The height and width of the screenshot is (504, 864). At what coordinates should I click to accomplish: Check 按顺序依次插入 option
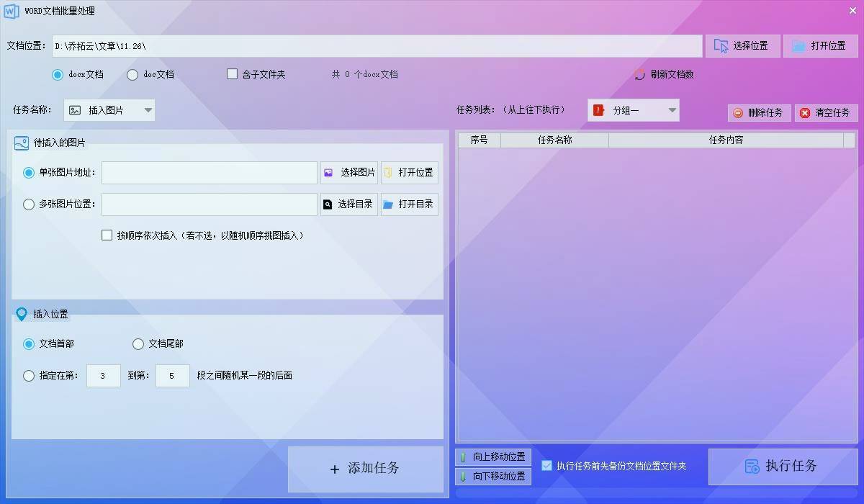point(107,235)
